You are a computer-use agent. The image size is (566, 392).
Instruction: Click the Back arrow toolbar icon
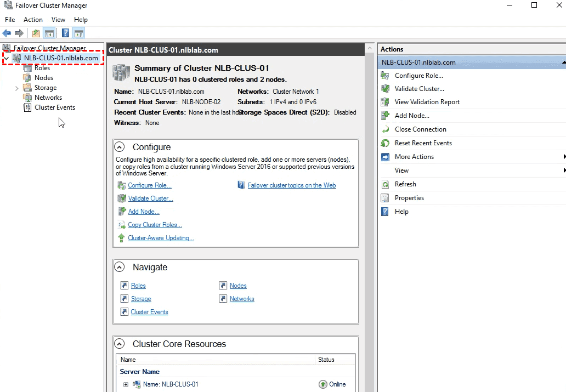coord(7,33)
